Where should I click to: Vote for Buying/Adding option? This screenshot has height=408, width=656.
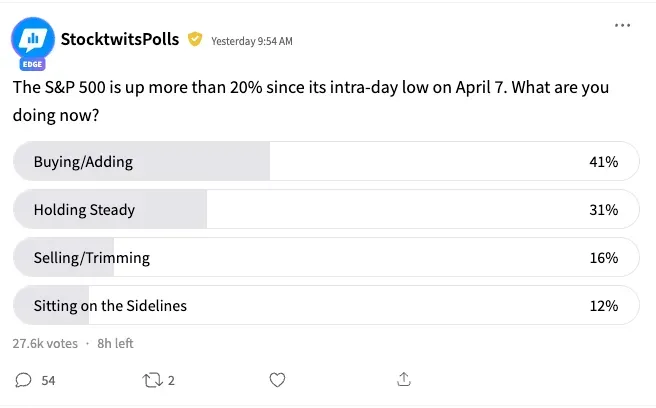(326, 161)
